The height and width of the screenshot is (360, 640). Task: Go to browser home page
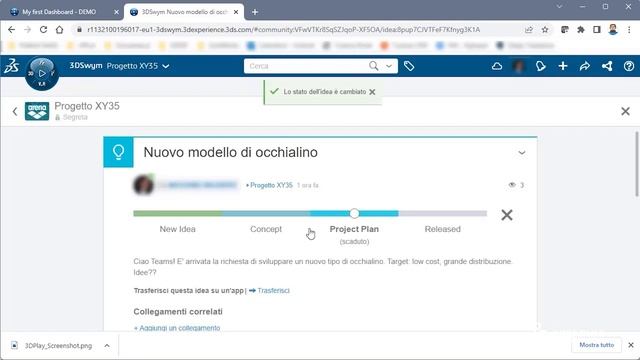(60, 30)
